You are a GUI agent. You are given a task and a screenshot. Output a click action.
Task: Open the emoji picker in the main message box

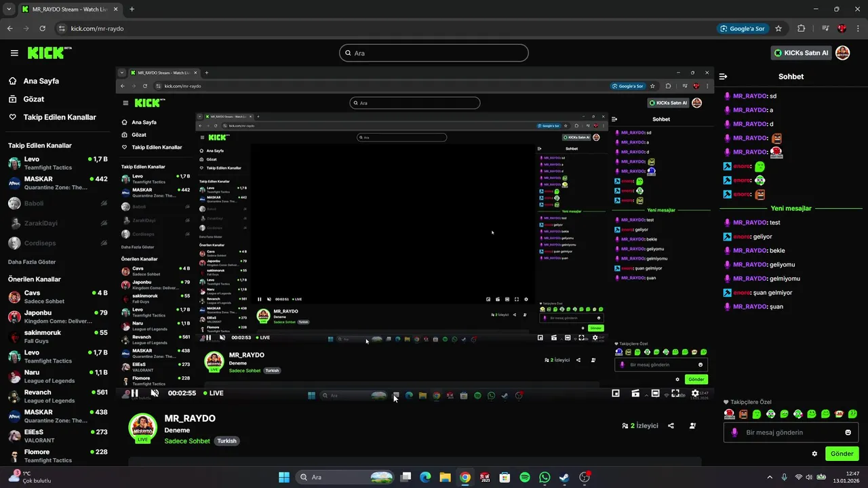(848, 432)
